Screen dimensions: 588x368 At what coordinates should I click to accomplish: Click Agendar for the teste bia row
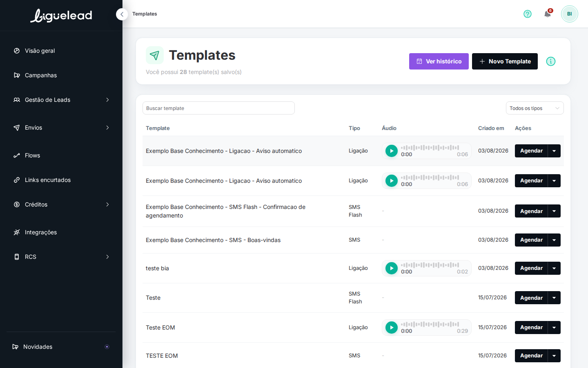pos(531,268)
